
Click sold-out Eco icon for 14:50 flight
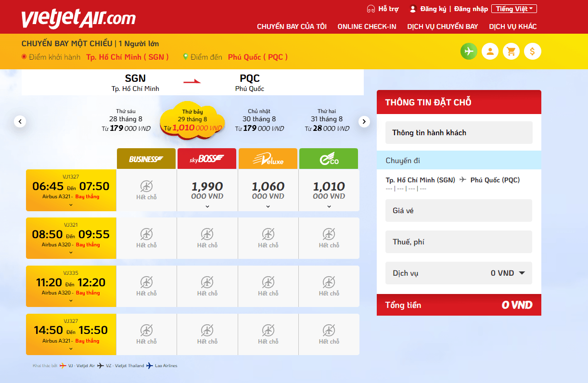[x=329, y=330]
